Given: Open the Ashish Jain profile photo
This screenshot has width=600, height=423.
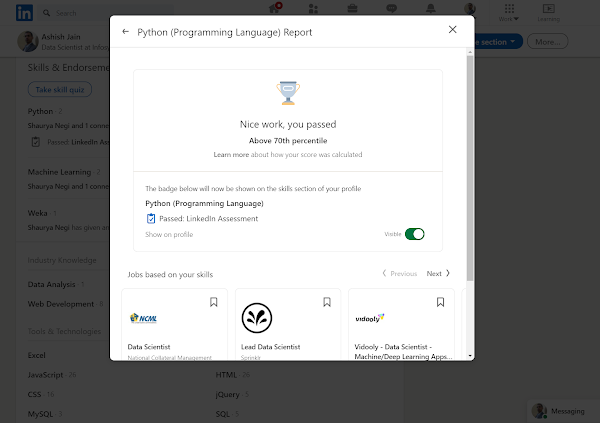Looking at the screenshot, I should (28, 41).
